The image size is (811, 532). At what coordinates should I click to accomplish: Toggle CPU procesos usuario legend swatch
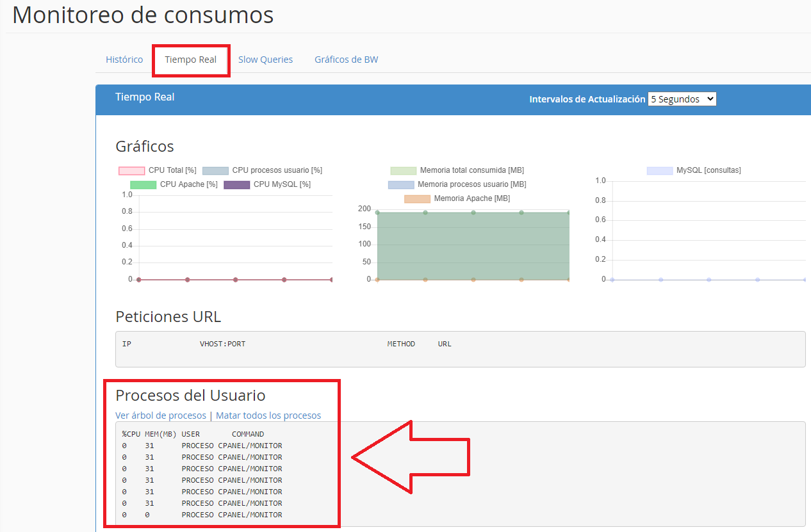(x=215, y=171)
